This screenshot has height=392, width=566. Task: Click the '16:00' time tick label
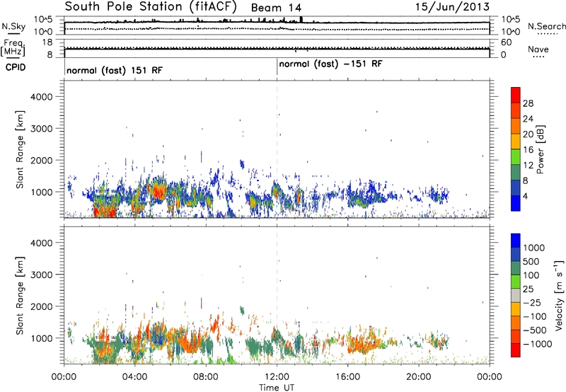pyautogui.click(x=347, y=377)
